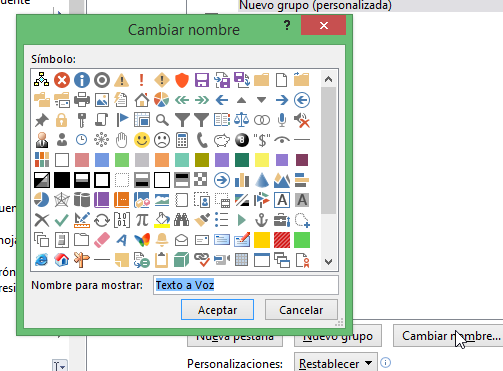The image size is (503, 371).
Task: Choose the anchor symbol
Action: [x=262, y=220]
